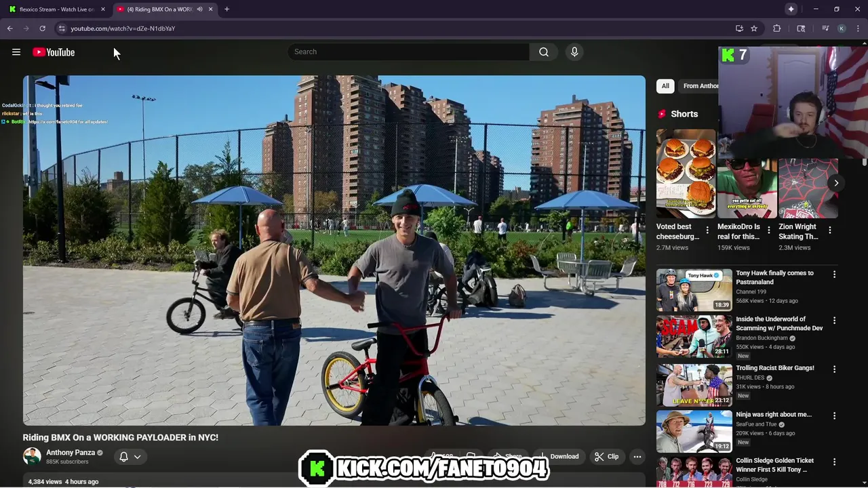868x488 pixels.
Task: Open notification bell dropdown for Anthony Panza
Action: point(130,457)
